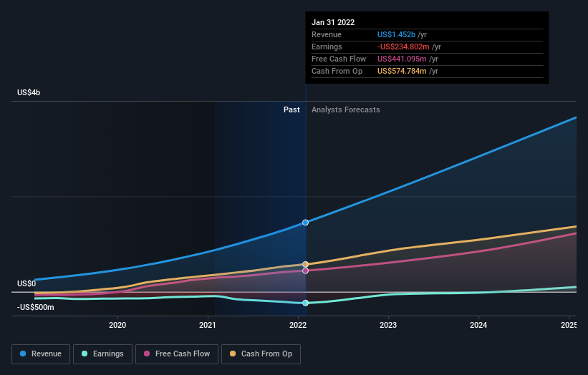The image size is (588, 375).
Task: Click the US$0 y-axis label
Action: (26, 283)
